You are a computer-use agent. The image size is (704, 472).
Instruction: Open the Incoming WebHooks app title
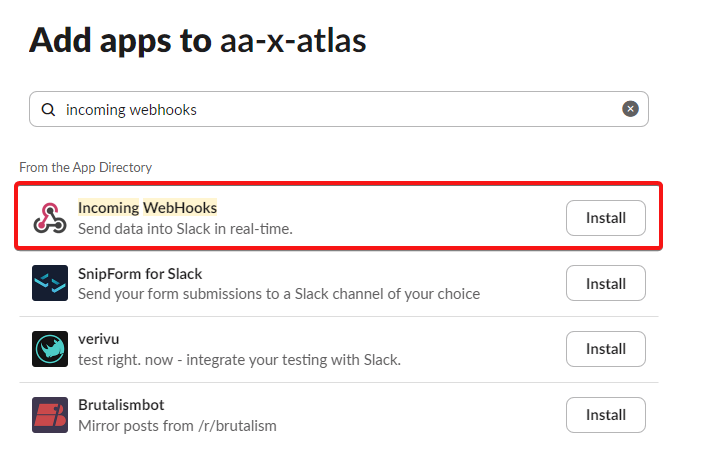coord(147,207)
